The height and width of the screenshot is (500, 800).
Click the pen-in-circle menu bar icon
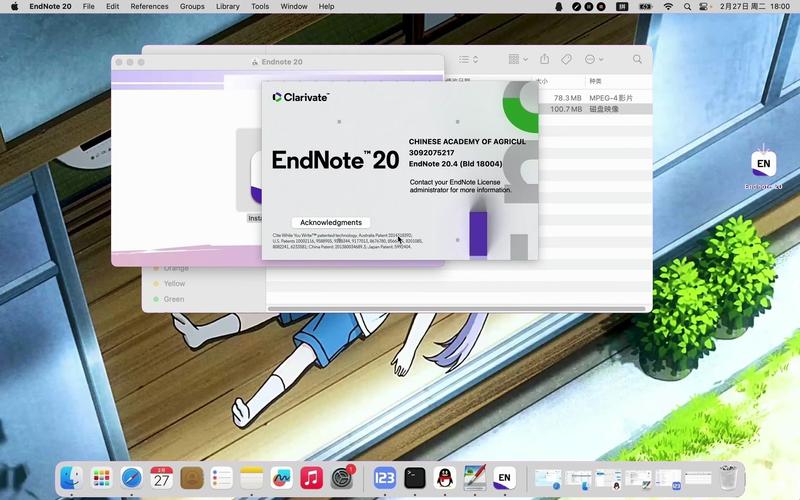pos(576,7)
